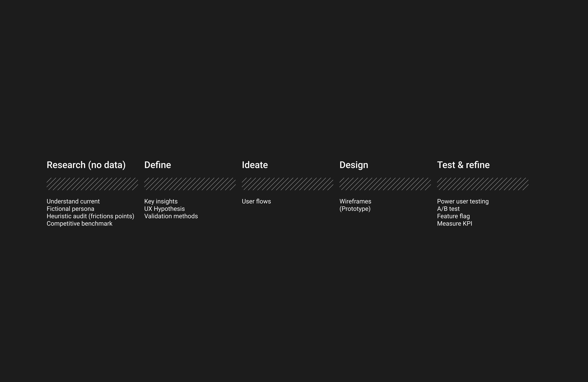This screenshot has height=382, width=588.
Task: Click hatched bar under Research heading
Action: pyautogui.click(x=92, y=184)
